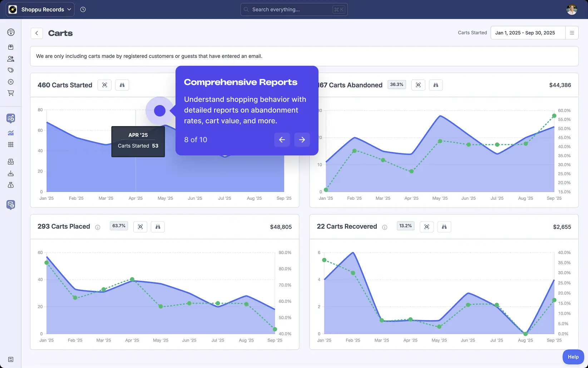Viewport: 588px width, 368px height.
Task: Open binoculars comparison for Carts Abandoned
Action: [436, 85]
